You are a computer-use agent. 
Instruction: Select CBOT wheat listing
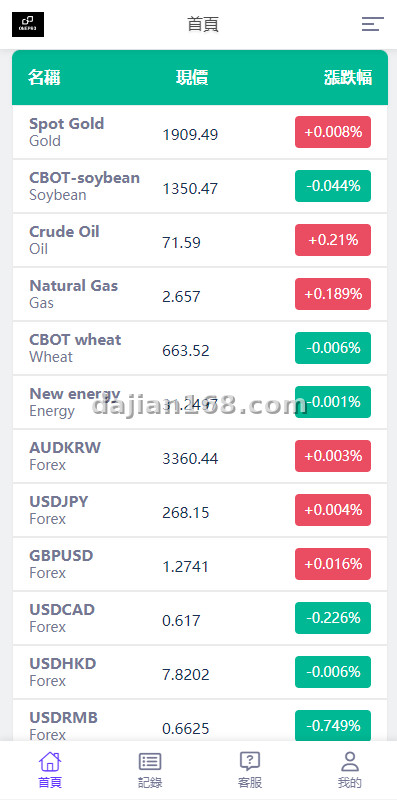coord(200,348)
